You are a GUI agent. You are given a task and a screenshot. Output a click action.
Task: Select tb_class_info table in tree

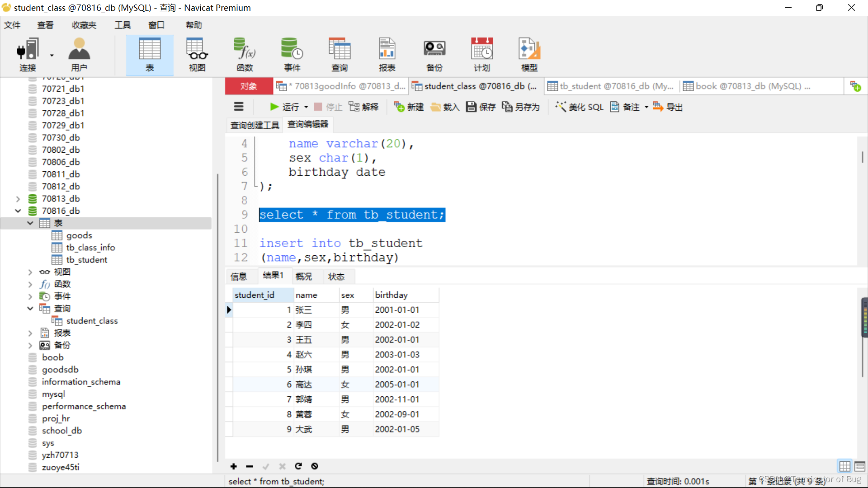pos(90,248)
